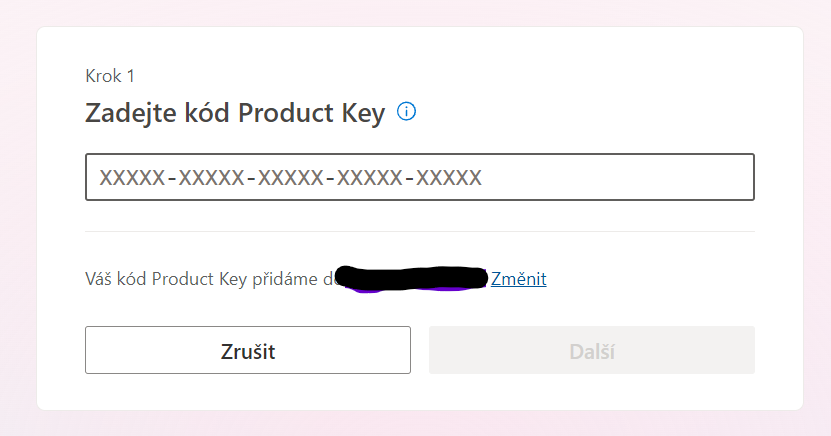Open the Změnit link to change account
This screenshot has width=831, height=436.
pos(518,279)
